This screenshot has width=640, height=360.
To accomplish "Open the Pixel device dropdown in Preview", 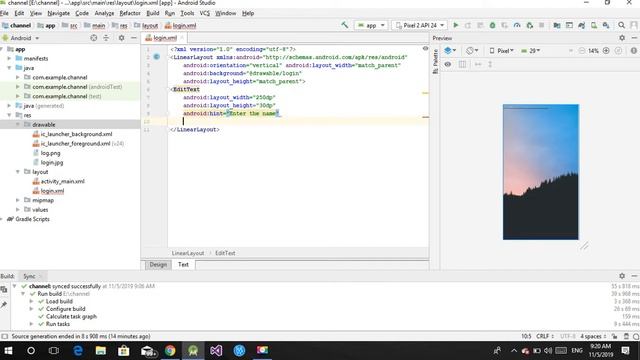I will coord(502,51).
